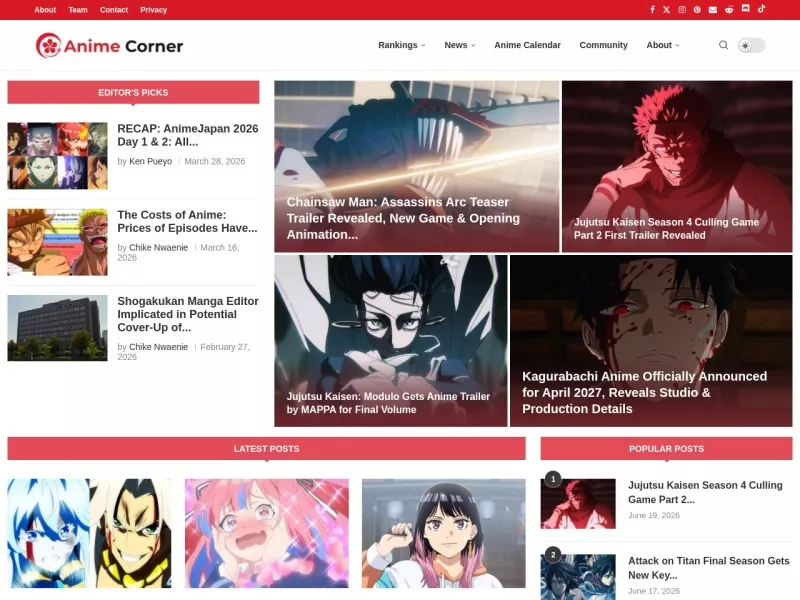Open Shogakukan Manga Editor article title
Screen dimensions: 800x600
(188, 314)
